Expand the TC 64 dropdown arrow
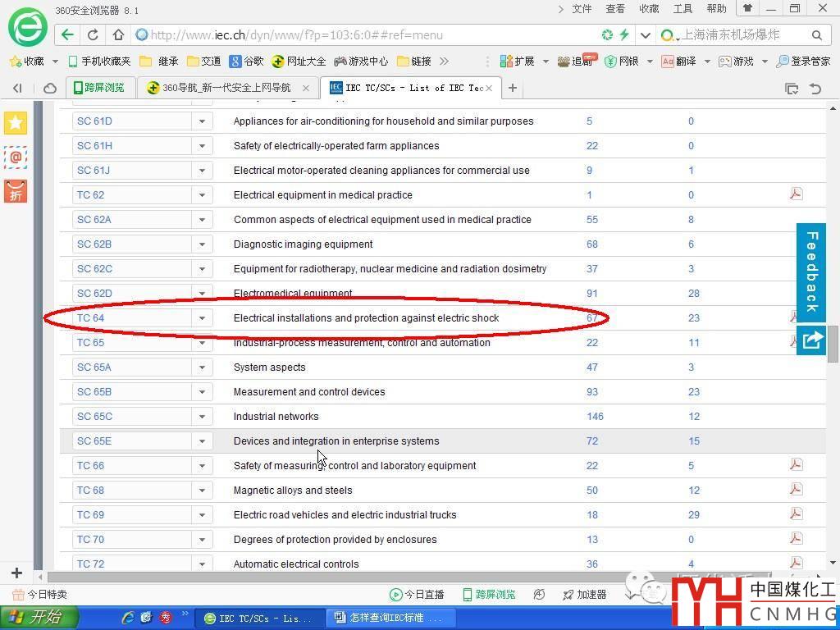 202,317
